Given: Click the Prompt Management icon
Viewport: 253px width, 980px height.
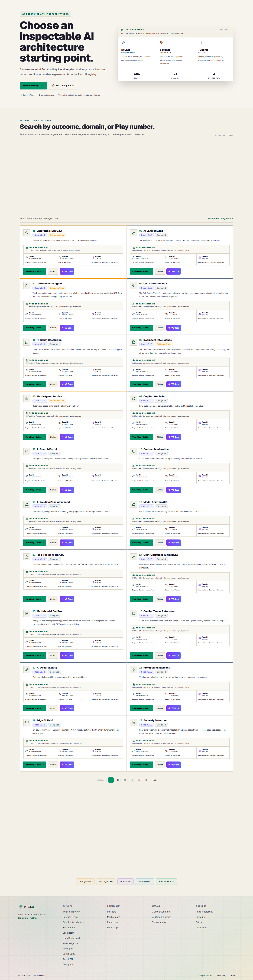Looking at the screenshot, I should (134, 670).
